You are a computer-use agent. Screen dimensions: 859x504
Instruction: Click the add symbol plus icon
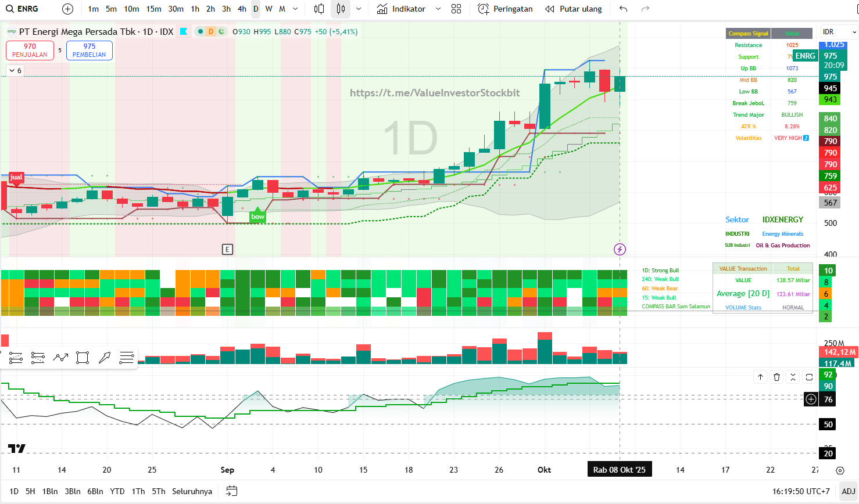pos(68,9)
